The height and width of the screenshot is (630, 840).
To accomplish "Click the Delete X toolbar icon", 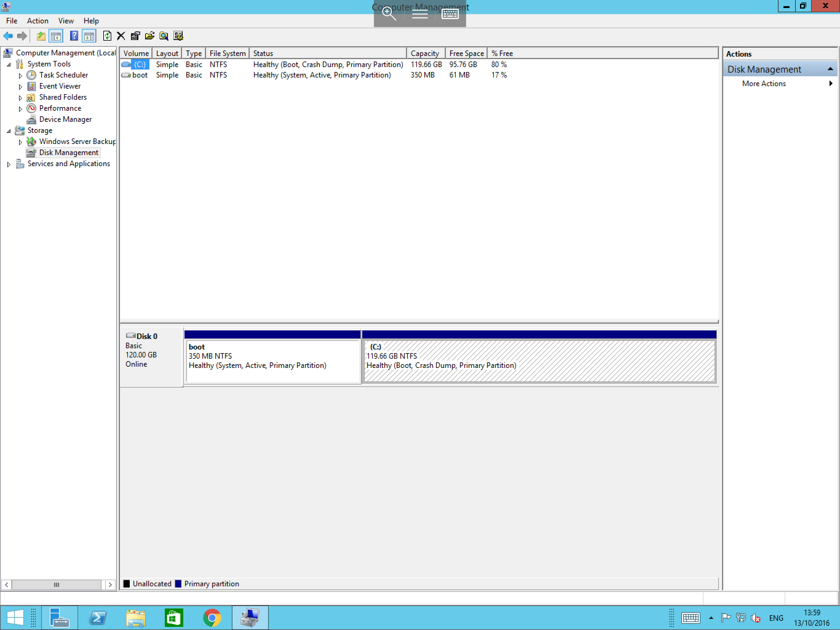I will click(x=121, y=36).
